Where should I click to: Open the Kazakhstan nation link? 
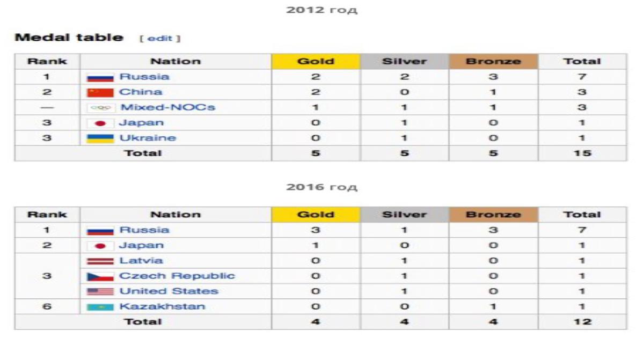coord(162,307)
